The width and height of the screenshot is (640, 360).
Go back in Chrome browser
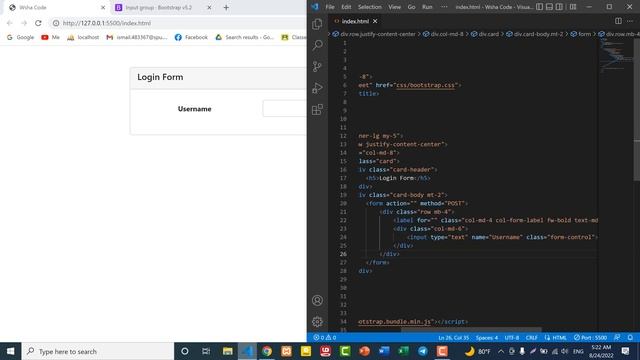[x=10, y=23]
